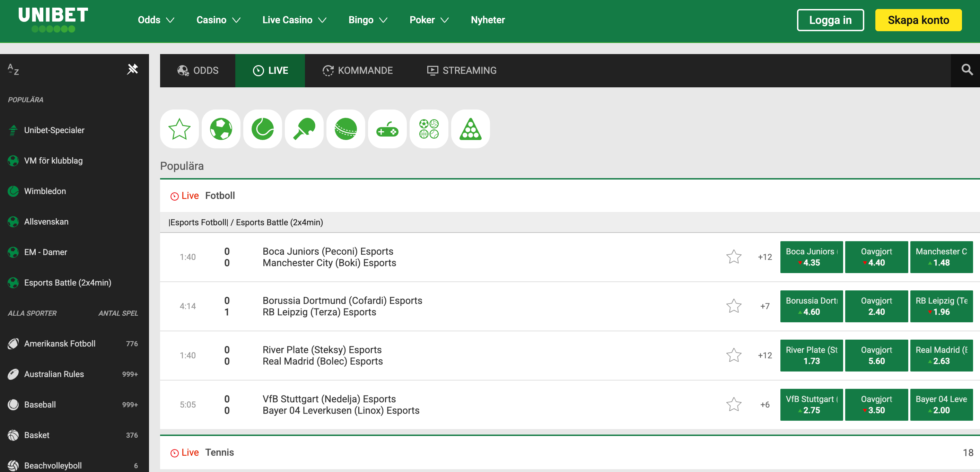Bet on Bayer 04 Leverkusen at 2.00
Screen dimensions: 980x472
click(x=941, y=404)
